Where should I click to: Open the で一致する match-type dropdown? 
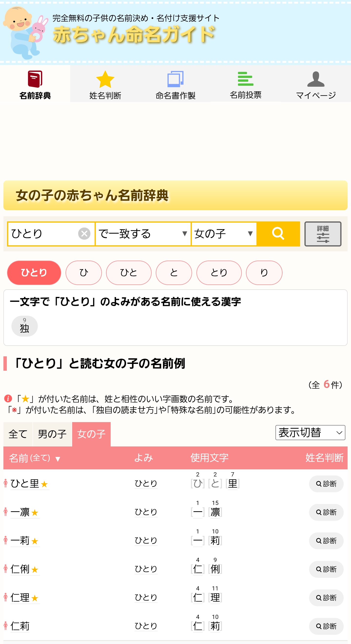[143, 234]
